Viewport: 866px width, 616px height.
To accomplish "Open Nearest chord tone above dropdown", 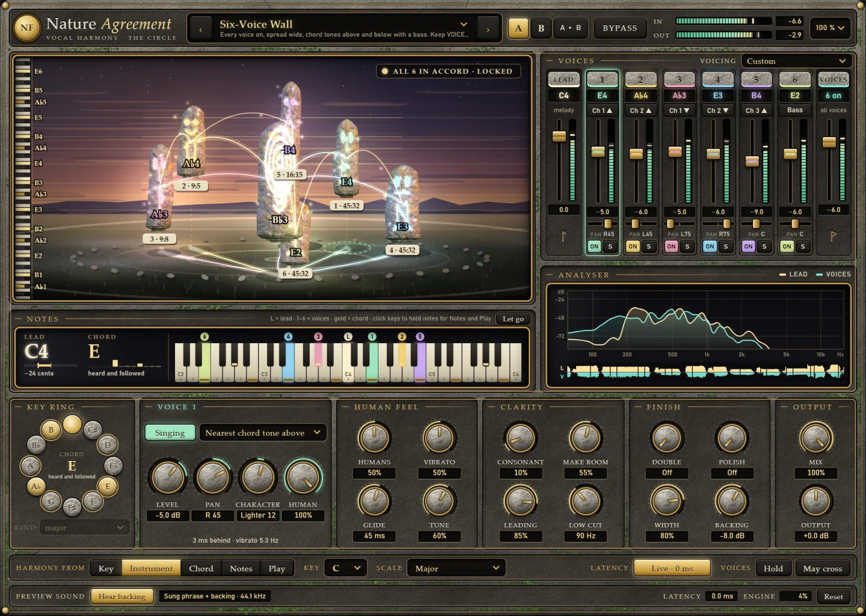I will point(263,433).
